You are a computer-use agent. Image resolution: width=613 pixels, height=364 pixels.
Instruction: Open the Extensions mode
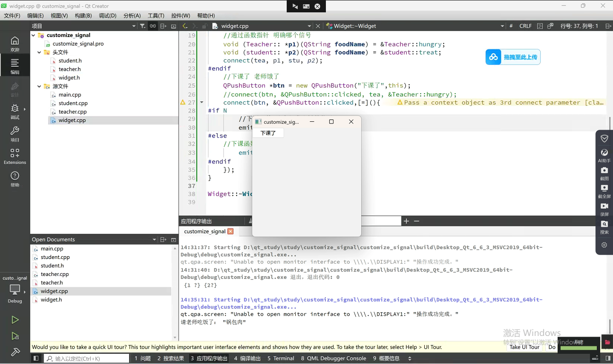click(15, 156)
